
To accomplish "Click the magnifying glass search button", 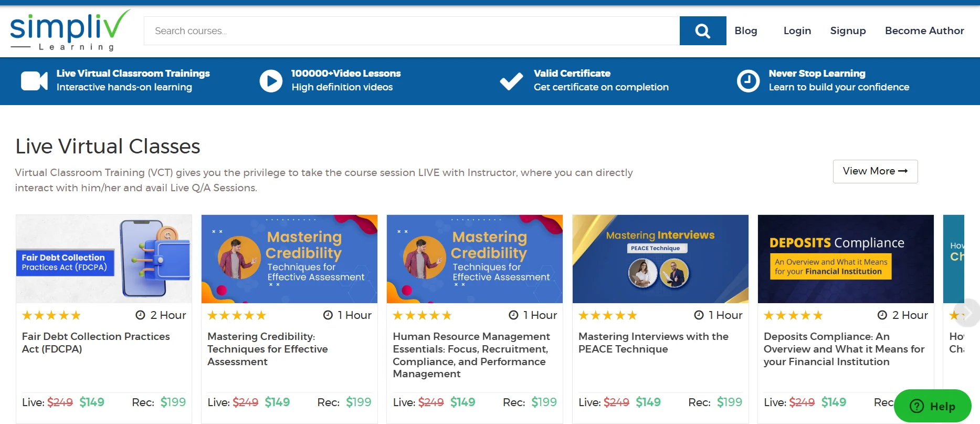I will (x=702, y=31).
